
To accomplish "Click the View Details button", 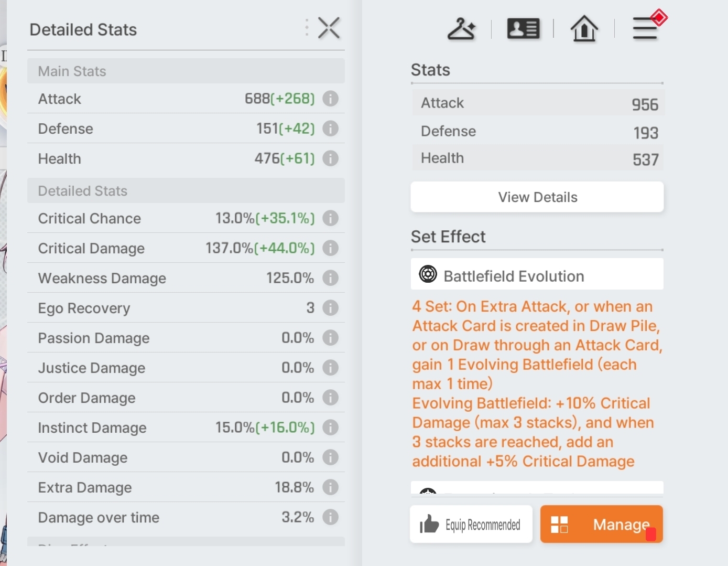I will coord(537,197).
